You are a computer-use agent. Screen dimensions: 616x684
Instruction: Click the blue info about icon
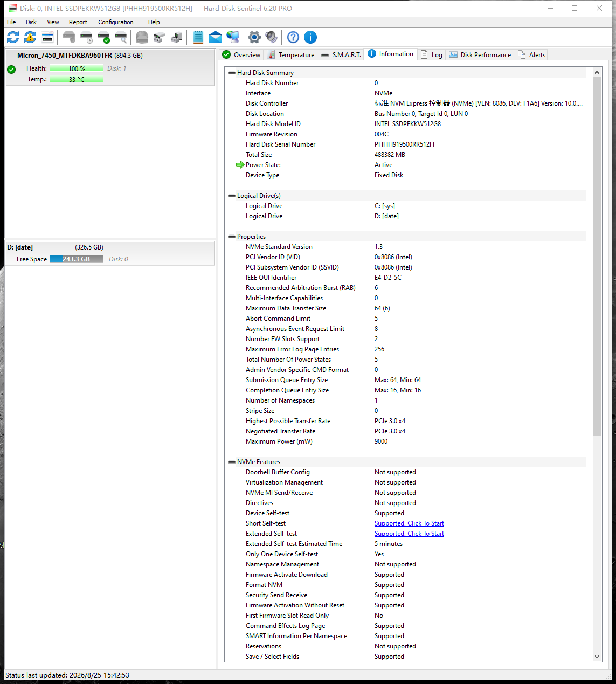[310, 37]
